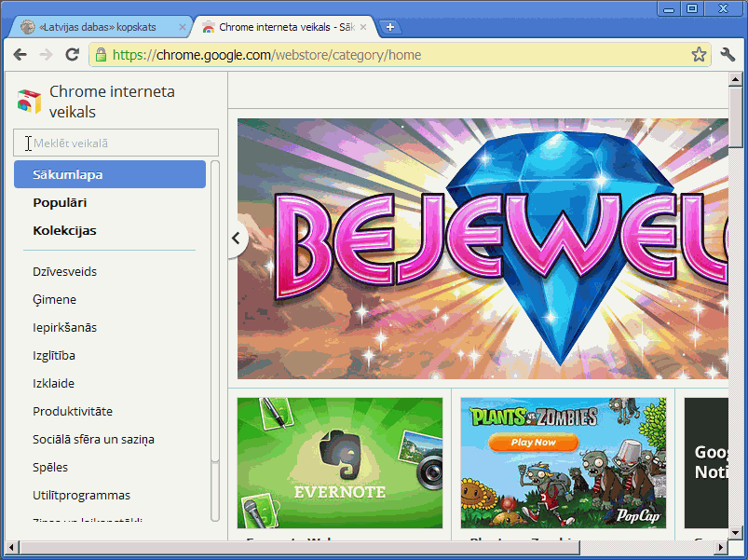The width and height of the screenshot is (748, 560).
Task: Open the Bejeweled featured banner
Action: [x=483, y=249]
